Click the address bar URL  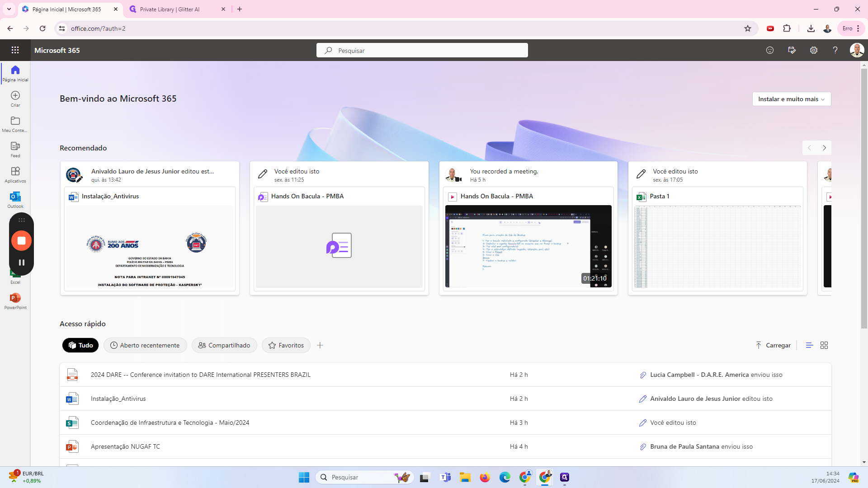98,28
